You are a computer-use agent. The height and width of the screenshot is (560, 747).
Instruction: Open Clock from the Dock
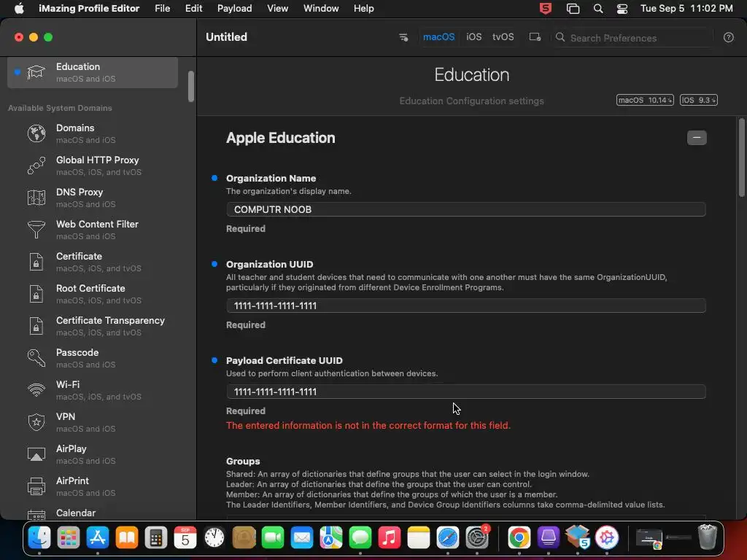[214, 537]
